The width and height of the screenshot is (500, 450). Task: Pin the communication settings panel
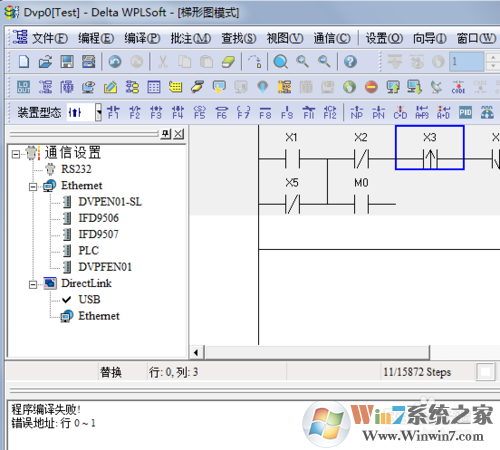click(166, 134)
